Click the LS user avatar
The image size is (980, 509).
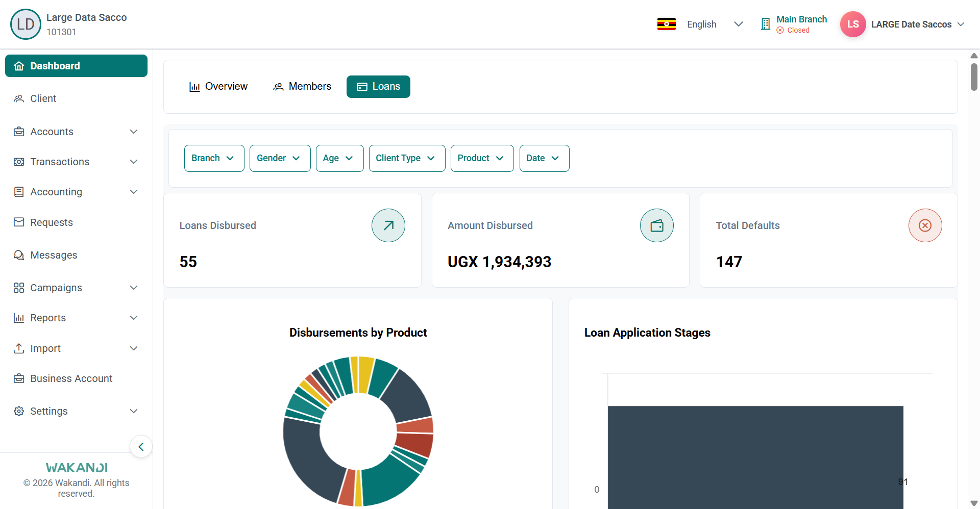click(x=853, y=24)
